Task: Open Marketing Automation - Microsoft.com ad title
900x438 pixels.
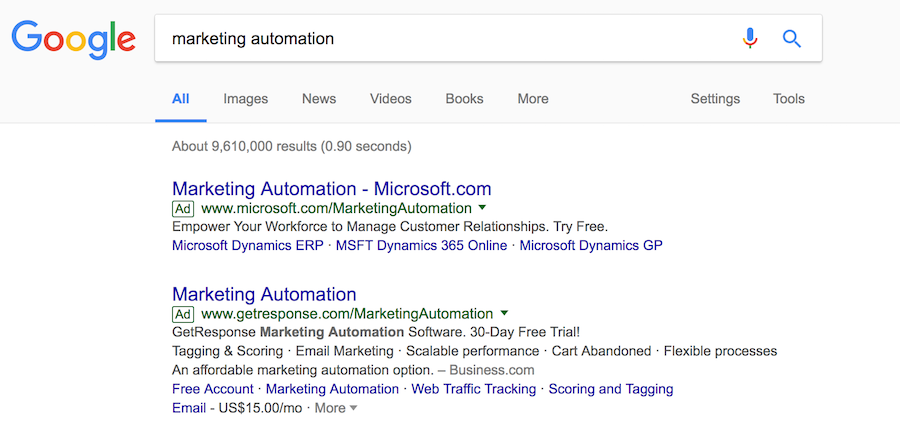Action: coord(332,188)
